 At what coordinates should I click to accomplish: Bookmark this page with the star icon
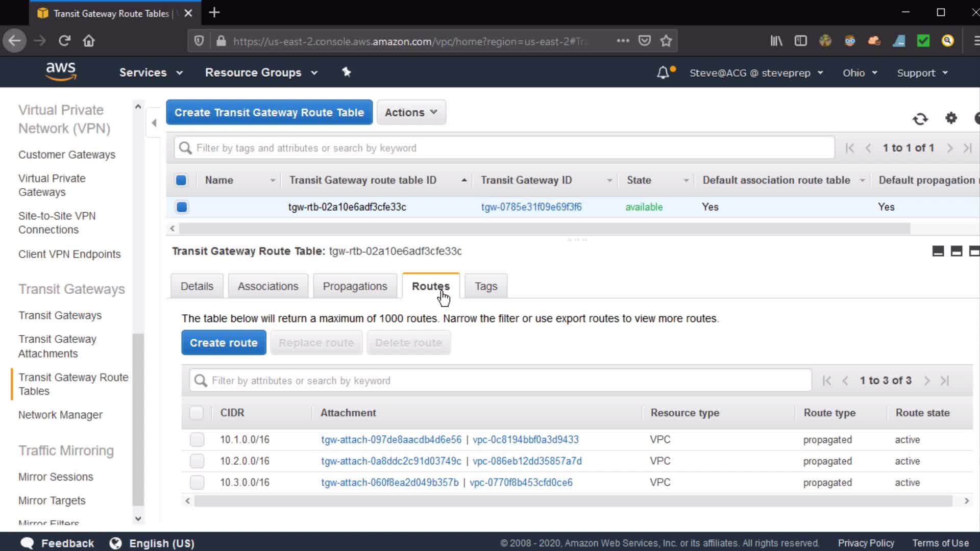pos(666,41)
